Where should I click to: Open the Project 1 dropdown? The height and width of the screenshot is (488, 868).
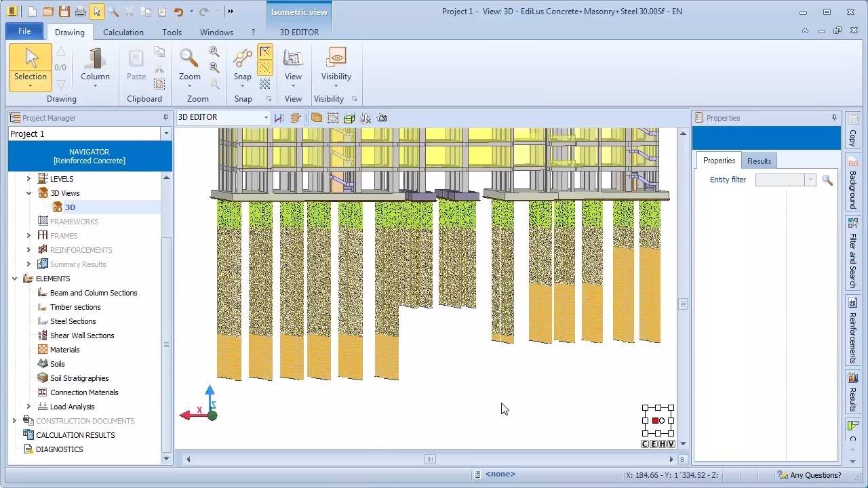166,134
